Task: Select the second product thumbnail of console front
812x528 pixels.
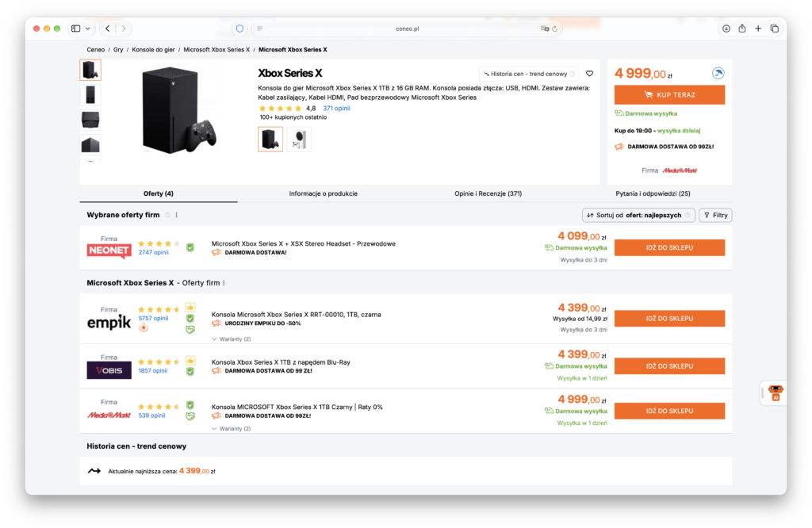Action: coord(90,94)
